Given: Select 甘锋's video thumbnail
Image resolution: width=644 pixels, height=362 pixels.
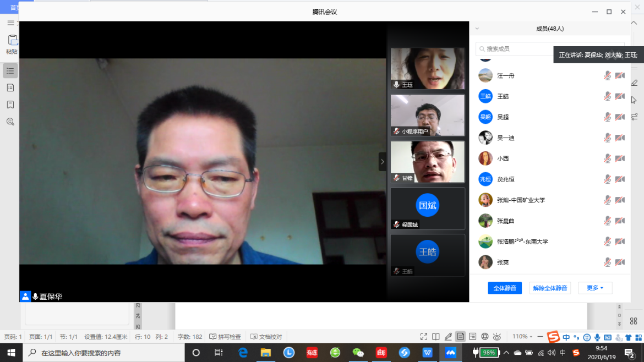Looking at the screenshot, I should (428, 162).
